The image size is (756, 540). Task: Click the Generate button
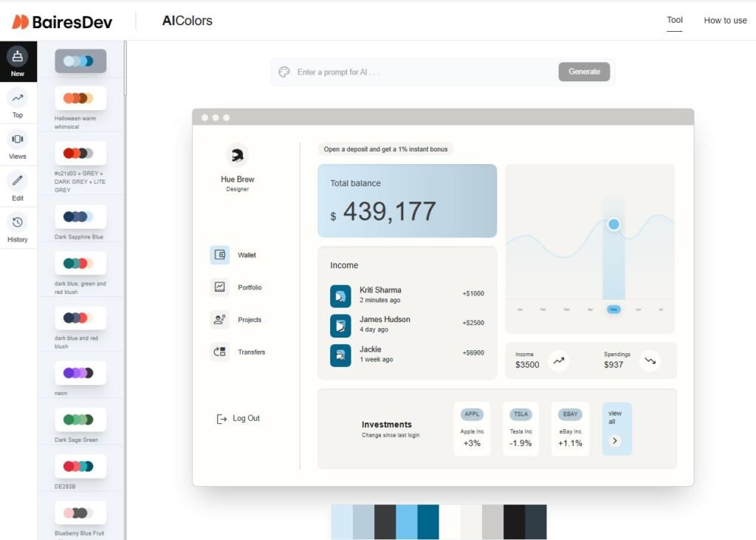point(584,72)
